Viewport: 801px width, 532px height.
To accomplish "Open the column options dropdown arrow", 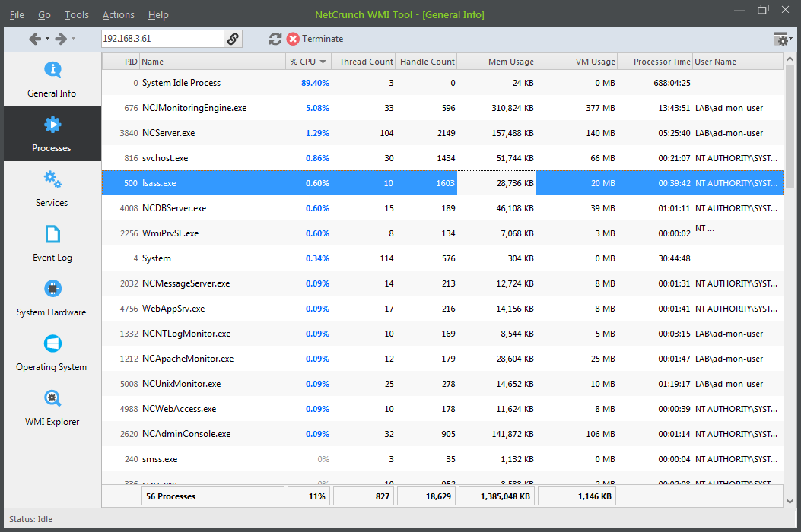I will pyautogui.click(x=790, y=40).
